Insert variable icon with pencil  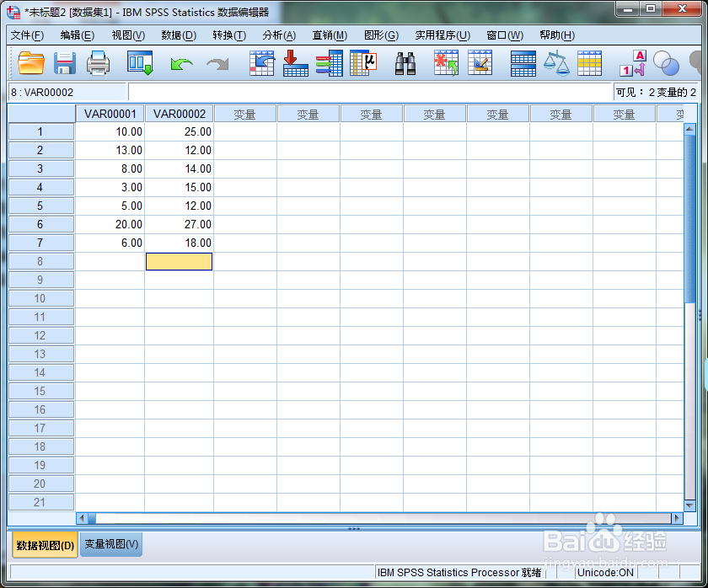[x=480, y=62]
